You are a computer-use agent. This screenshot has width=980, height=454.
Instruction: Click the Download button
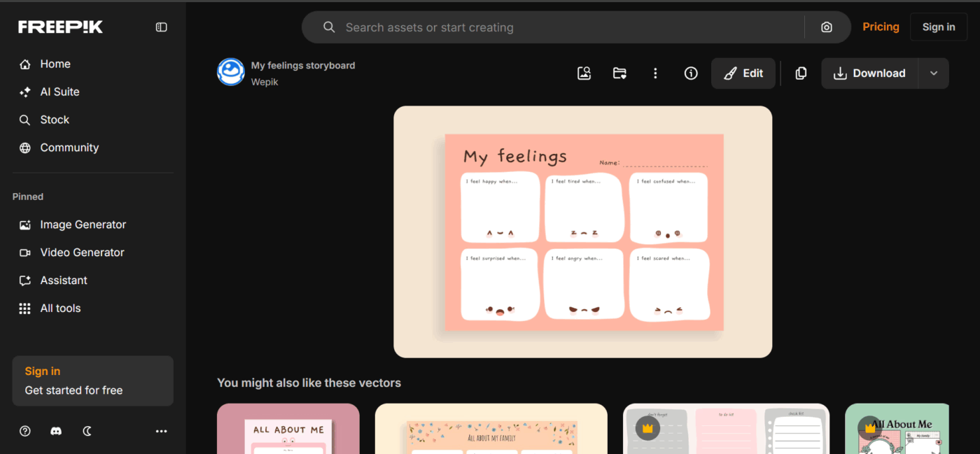coord(869,73)
